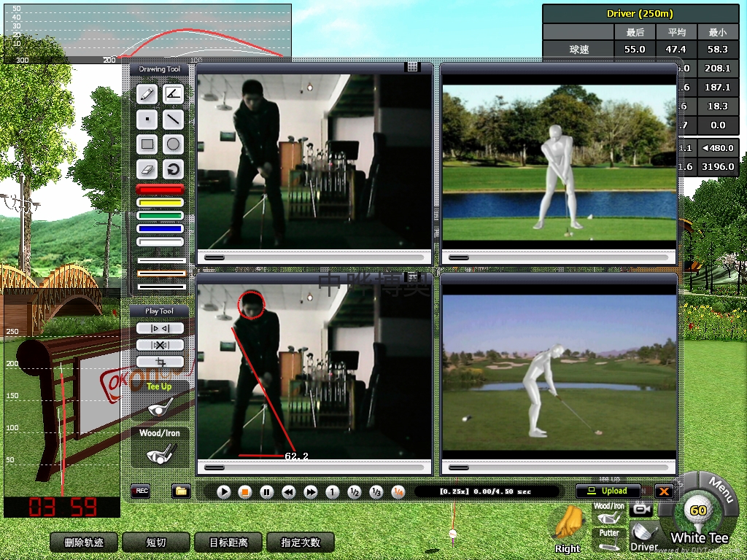Play the swing video

223,492
